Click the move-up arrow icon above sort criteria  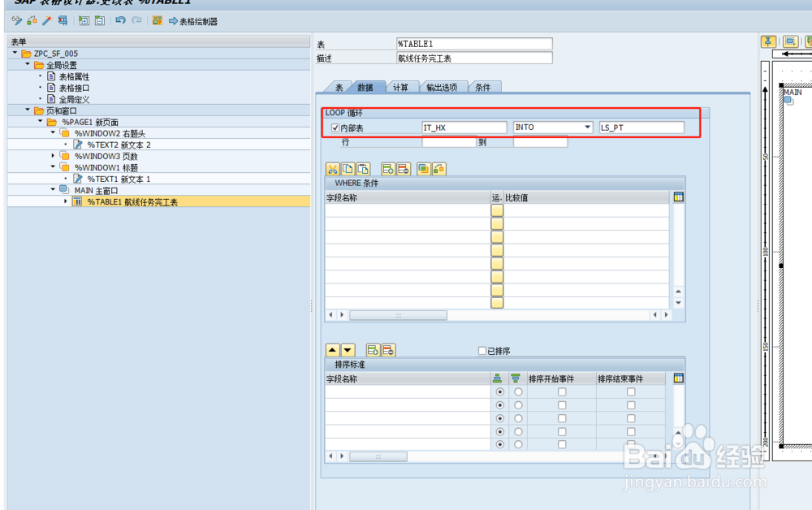(x=331, y=350)
